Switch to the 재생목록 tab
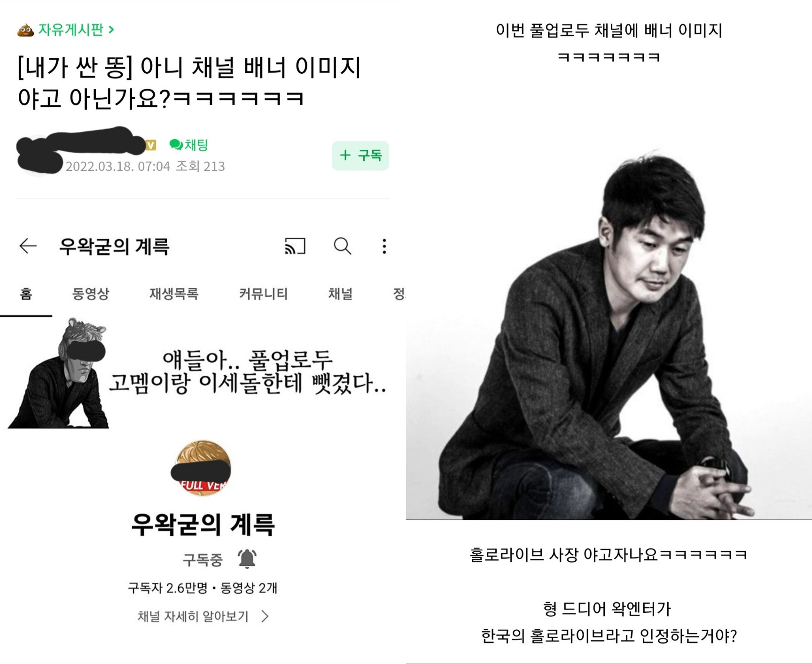812x664 pixels. click(x=174, y=294)
